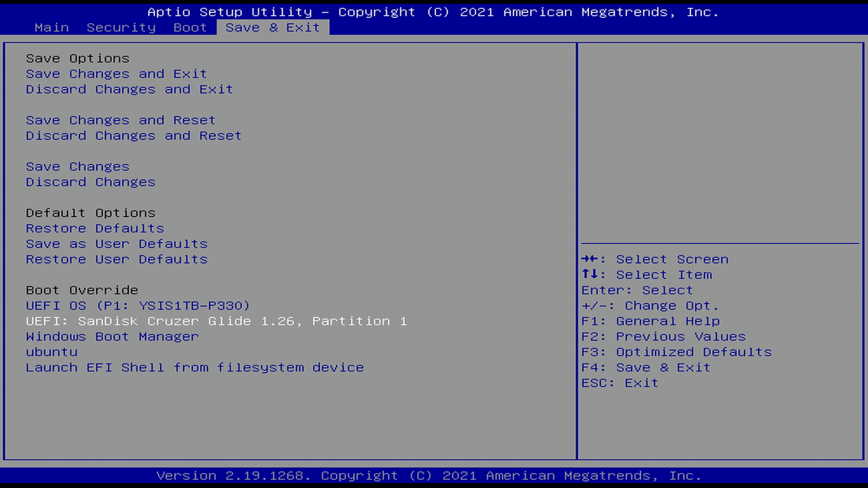Click the Default Options heading
868x488 pixels.
click(x=91, y=213)
